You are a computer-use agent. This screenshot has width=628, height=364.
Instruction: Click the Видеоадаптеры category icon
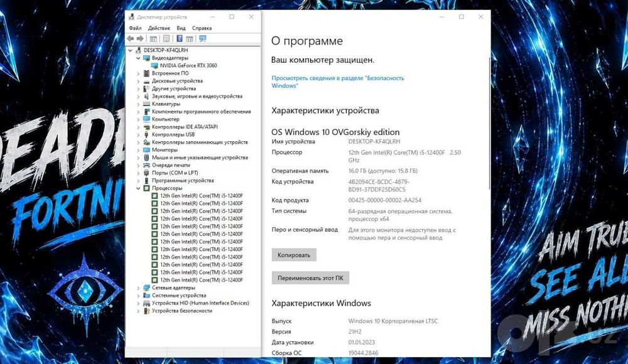[x=146, y=58]
